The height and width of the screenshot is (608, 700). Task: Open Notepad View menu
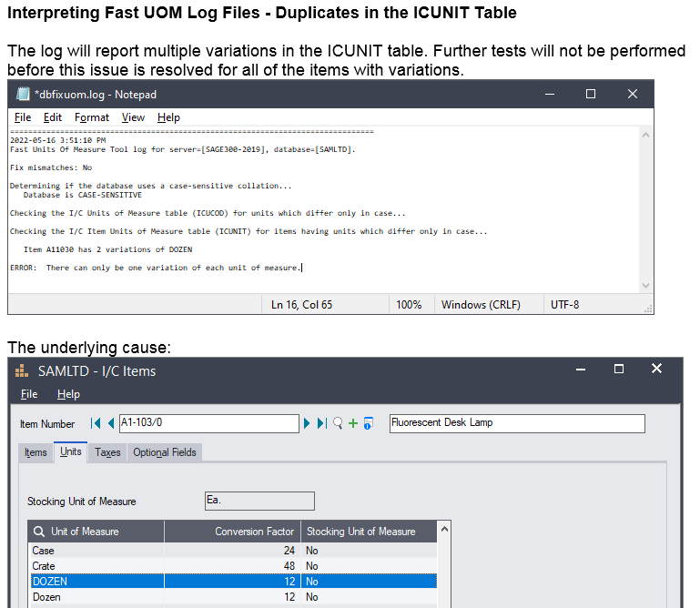[x=134, y=117]
